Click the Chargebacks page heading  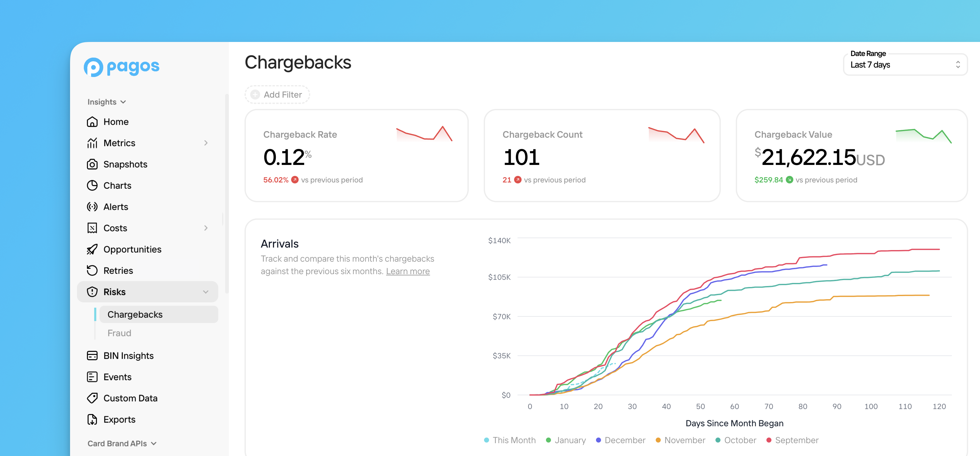[298, 62]
